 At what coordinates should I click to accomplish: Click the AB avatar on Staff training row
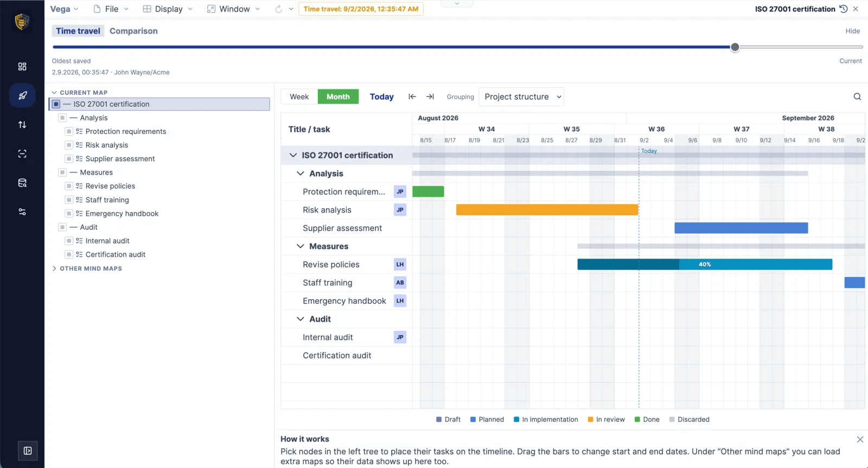[x=400, y=283]
